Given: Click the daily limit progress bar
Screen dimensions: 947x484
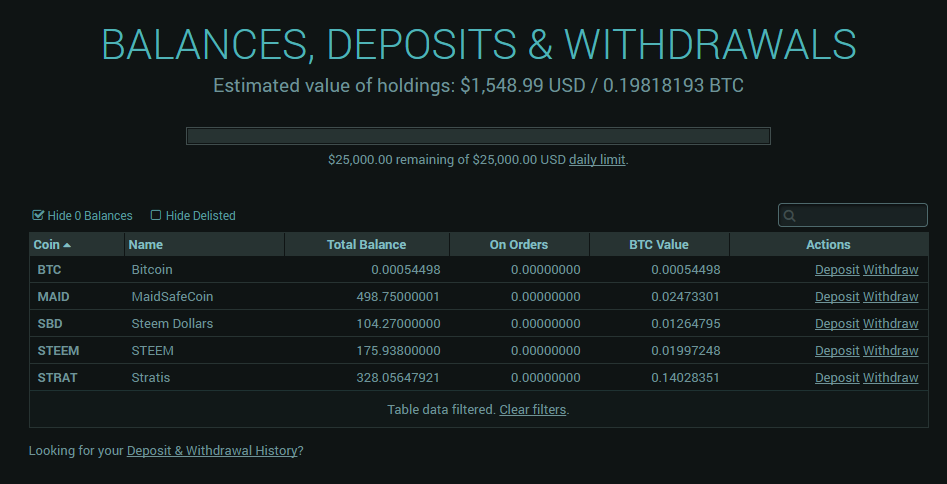Looking at the screenshot, I should coord(478,136).
